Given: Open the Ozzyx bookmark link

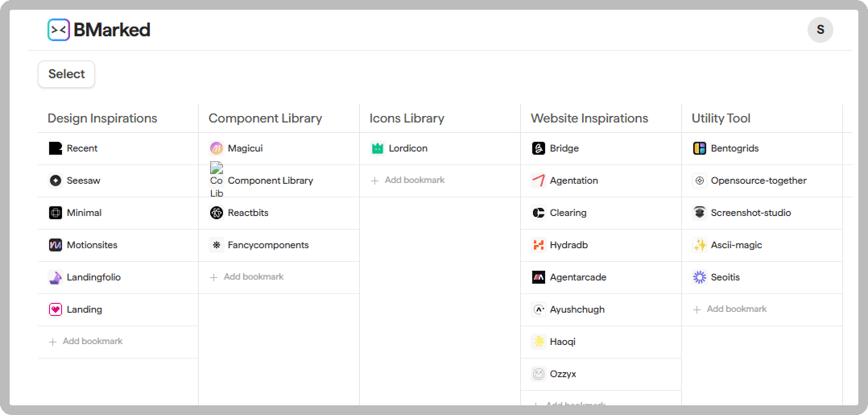Looking at the screenshot, I should pos(563,374).
